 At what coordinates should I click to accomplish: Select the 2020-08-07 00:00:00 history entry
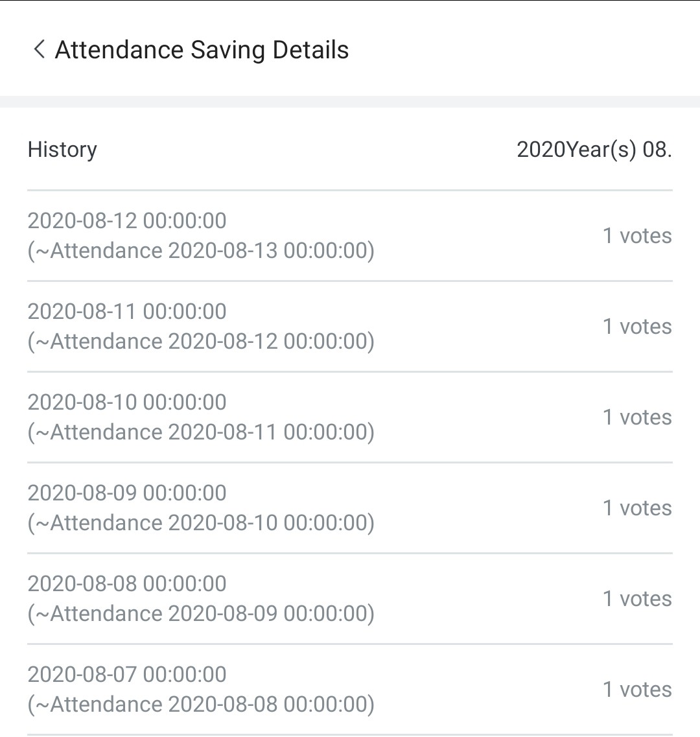tap(350, 689)
